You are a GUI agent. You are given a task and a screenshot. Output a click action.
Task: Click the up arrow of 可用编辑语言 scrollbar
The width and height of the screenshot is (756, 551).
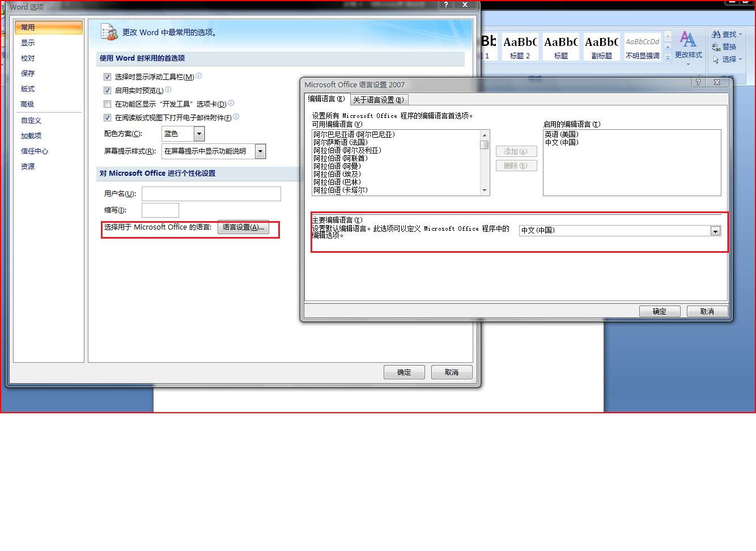[x=485, y=135]
